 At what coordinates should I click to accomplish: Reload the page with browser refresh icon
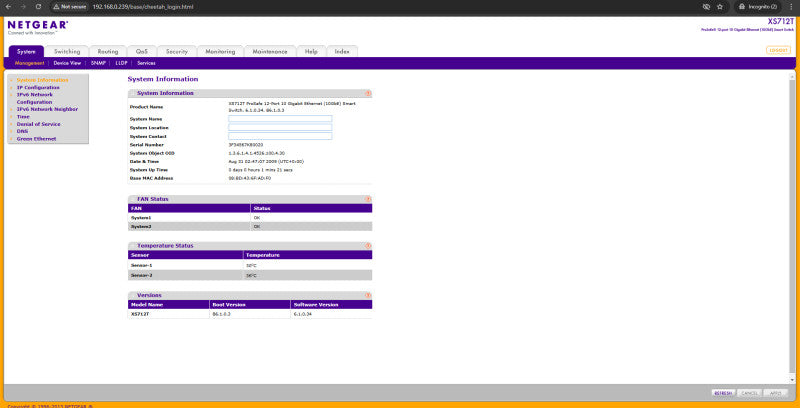(38, 7)
